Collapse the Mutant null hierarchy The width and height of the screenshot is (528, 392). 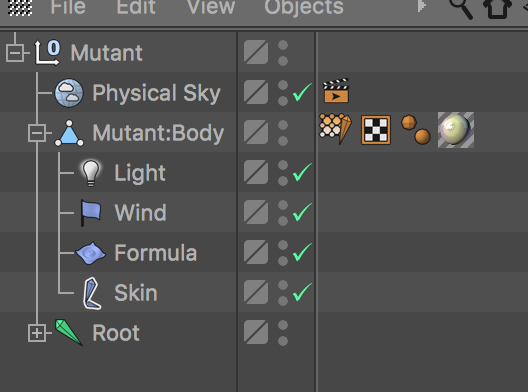15,53
